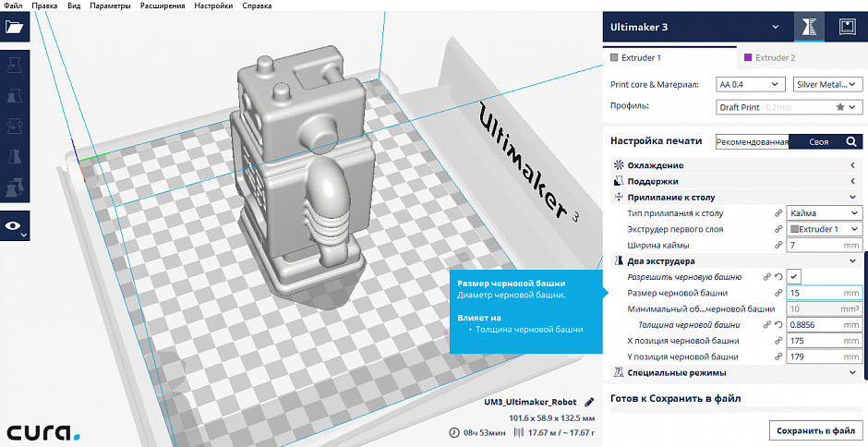Click link icon for Y позиция черновой башни
Viewport: 868px width, 447px height.
[x=778, y=356]
